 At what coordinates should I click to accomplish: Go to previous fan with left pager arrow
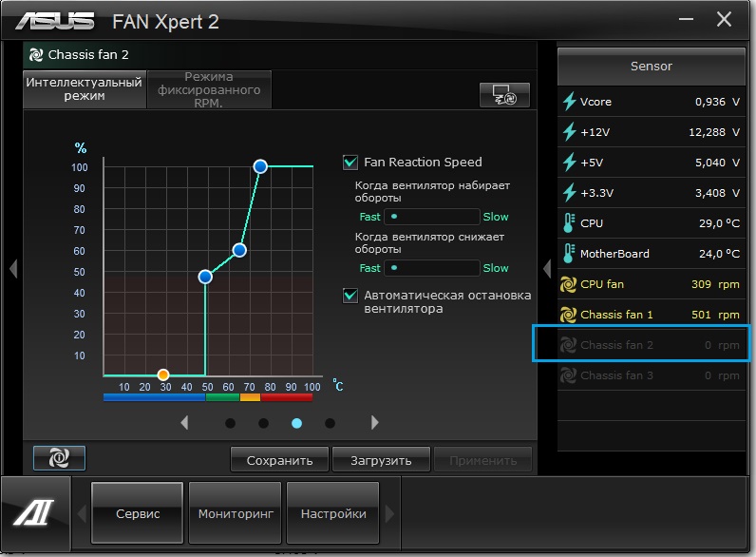tap(184, 423)
